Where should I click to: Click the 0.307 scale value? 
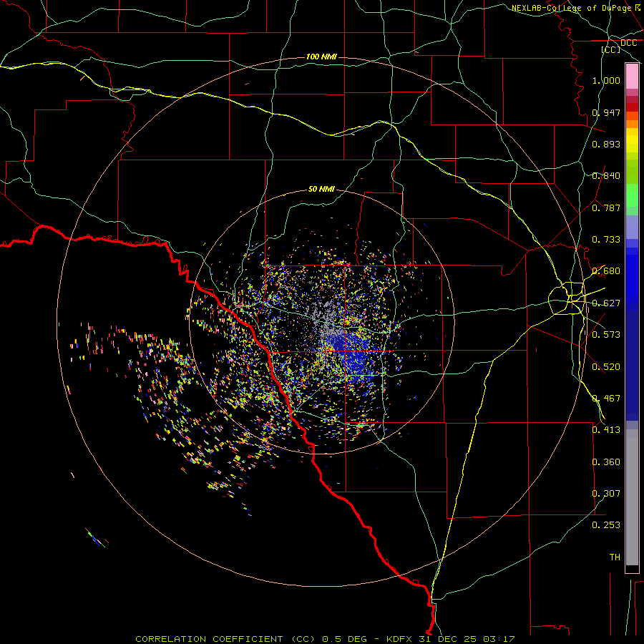point(606,494)
